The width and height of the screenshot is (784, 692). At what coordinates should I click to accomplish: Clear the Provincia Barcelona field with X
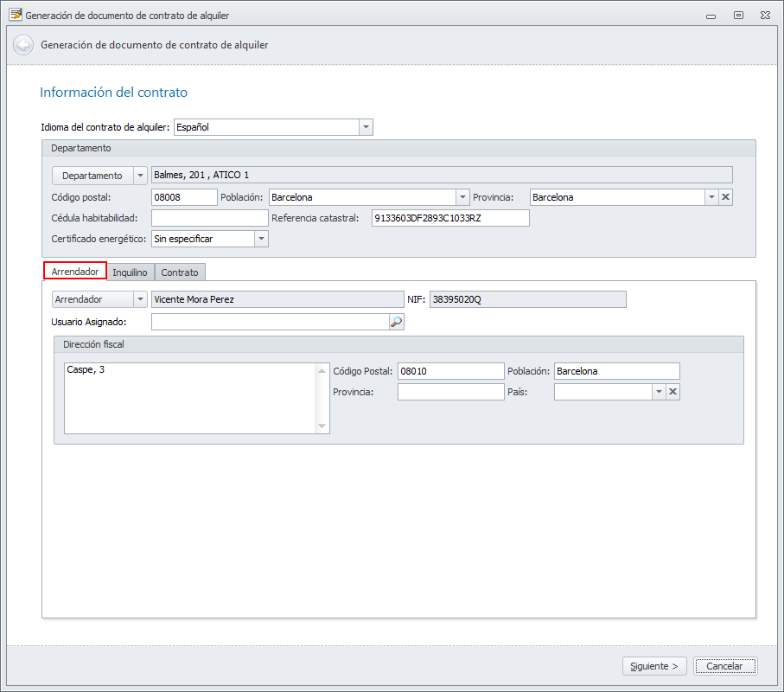click(725, 197)
